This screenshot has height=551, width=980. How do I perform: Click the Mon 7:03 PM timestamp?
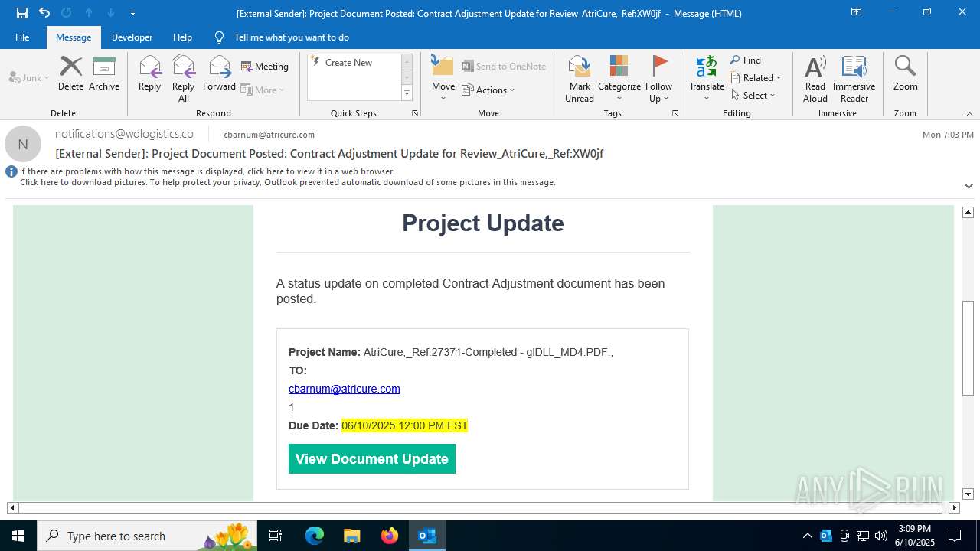click(x=948, y=135)
